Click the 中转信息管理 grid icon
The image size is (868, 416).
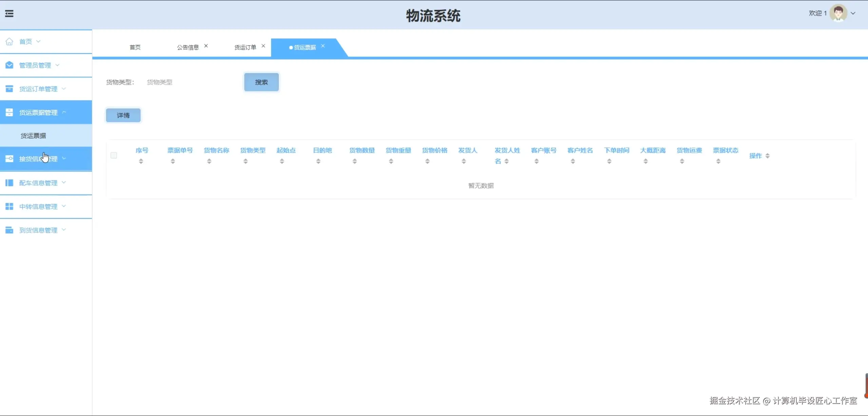[x=9, y=206]
